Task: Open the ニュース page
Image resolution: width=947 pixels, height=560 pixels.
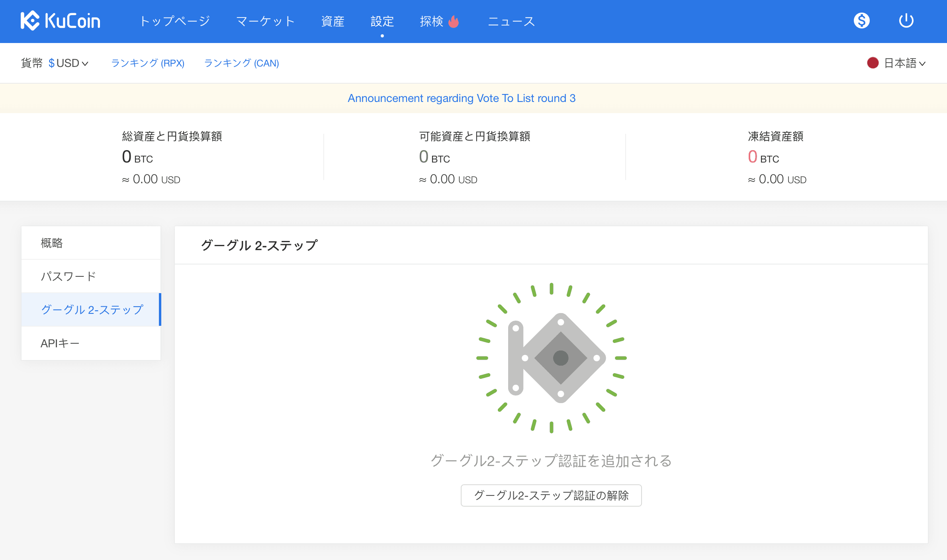Action: (x=511, y=21)
